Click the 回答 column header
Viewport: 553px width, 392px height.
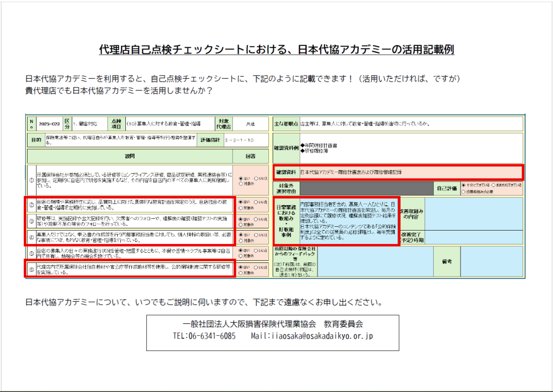tap(251, 156)
